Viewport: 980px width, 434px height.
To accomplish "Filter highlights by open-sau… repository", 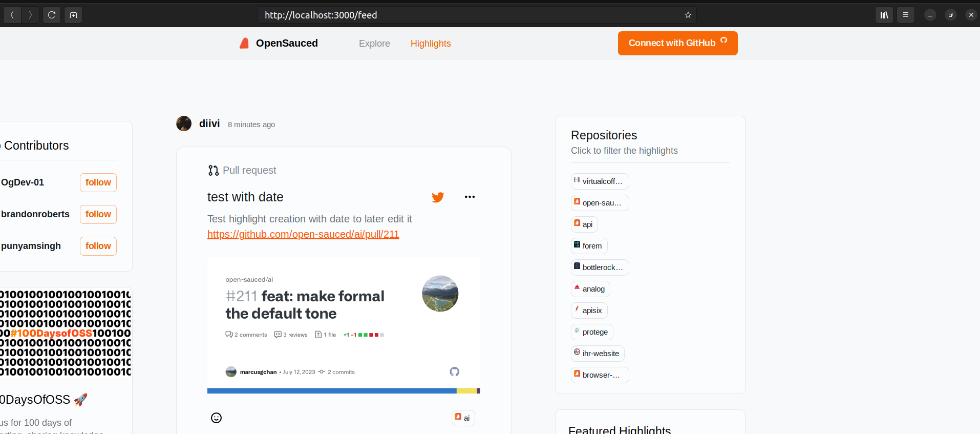I will 600,203.
